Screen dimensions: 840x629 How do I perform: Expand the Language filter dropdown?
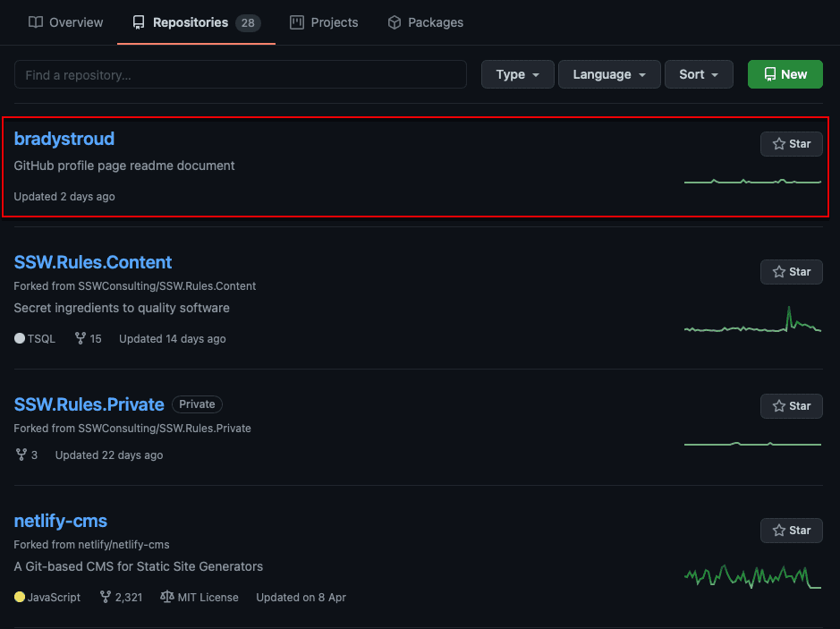[x=609, y=74]
